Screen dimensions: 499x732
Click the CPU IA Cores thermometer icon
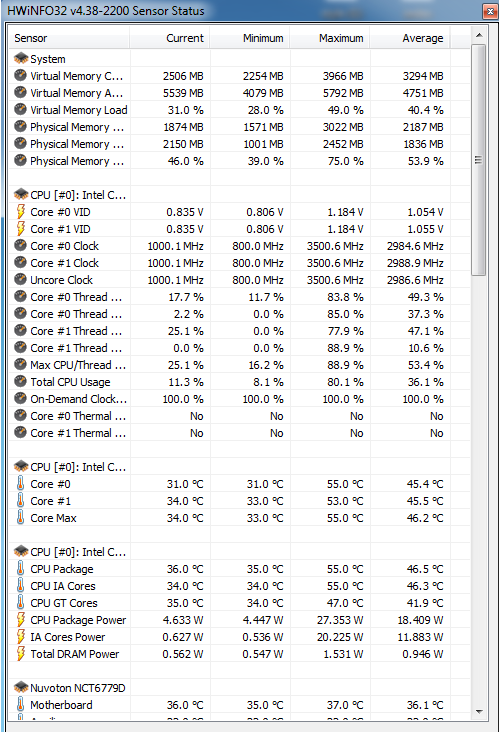click(20, 585)
